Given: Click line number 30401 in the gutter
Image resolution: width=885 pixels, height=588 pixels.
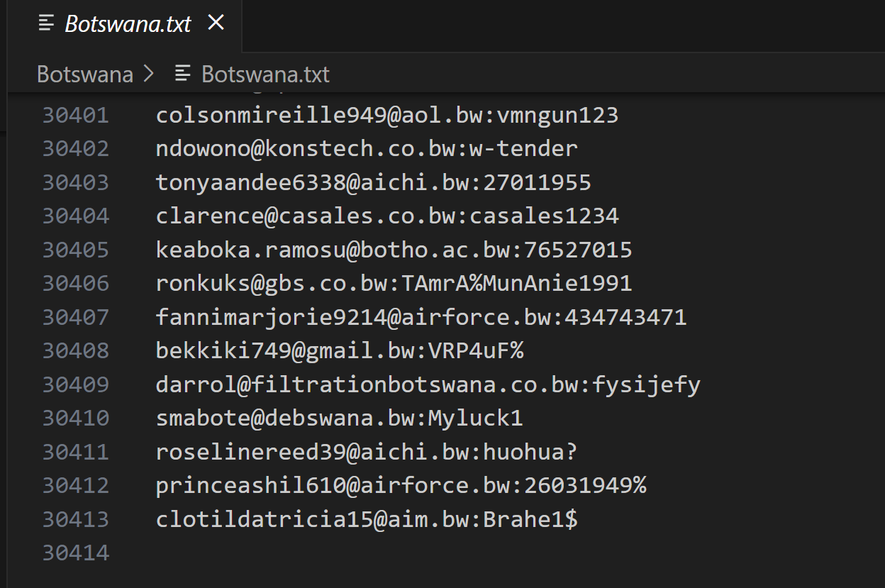Looking at the screenshot, I should pyautogui.click(x=76, y=115).
